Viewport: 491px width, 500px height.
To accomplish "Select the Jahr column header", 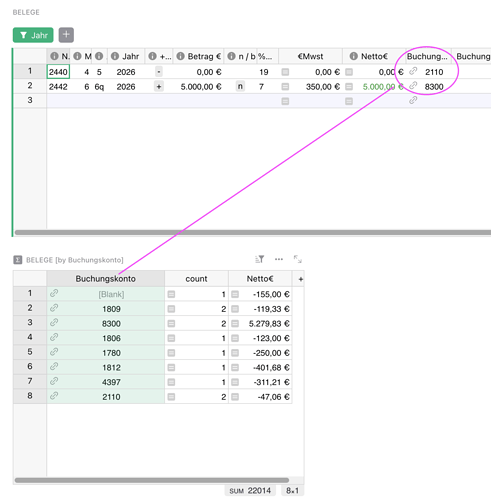I will tap(126, 56).
